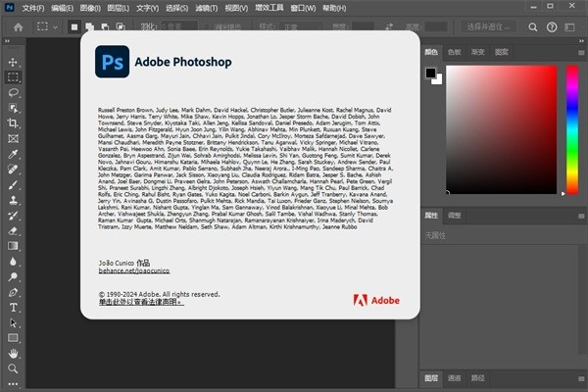Open the Properties panel flyout menu
Screen dimensions: 588x392
(x=581, y=216)
